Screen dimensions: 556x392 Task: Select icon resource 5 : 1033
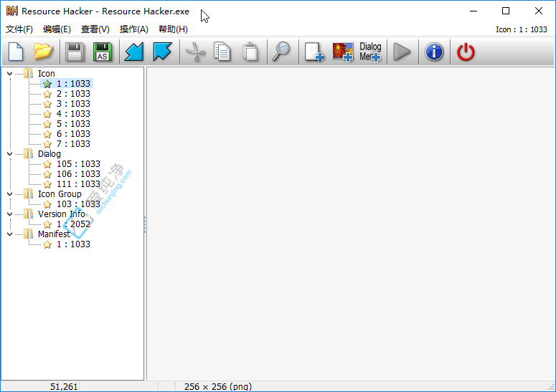pos(73,124)
